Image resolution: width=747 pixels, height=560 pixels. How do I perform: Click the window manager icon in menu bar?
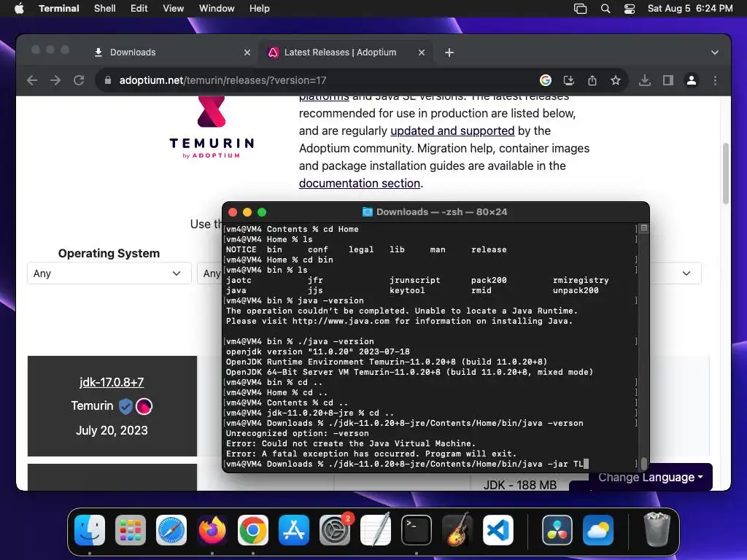click(580, 9)
